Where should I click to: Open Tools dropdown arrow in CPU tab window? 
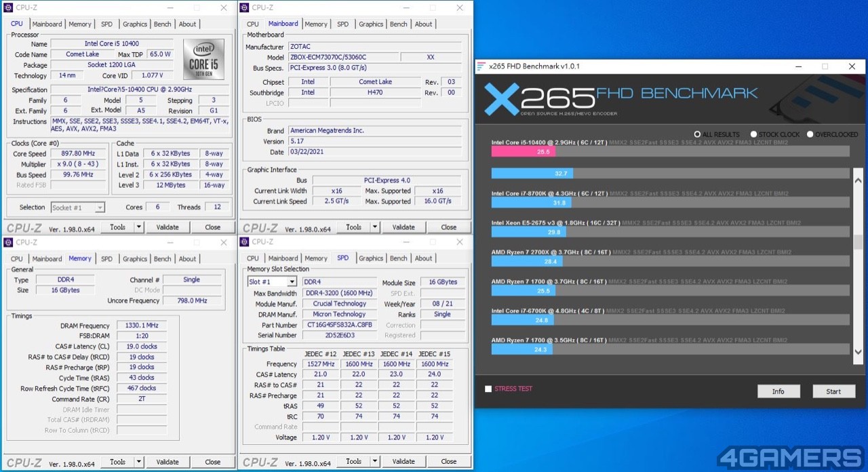pyautogui.click(x=139, y=227)
